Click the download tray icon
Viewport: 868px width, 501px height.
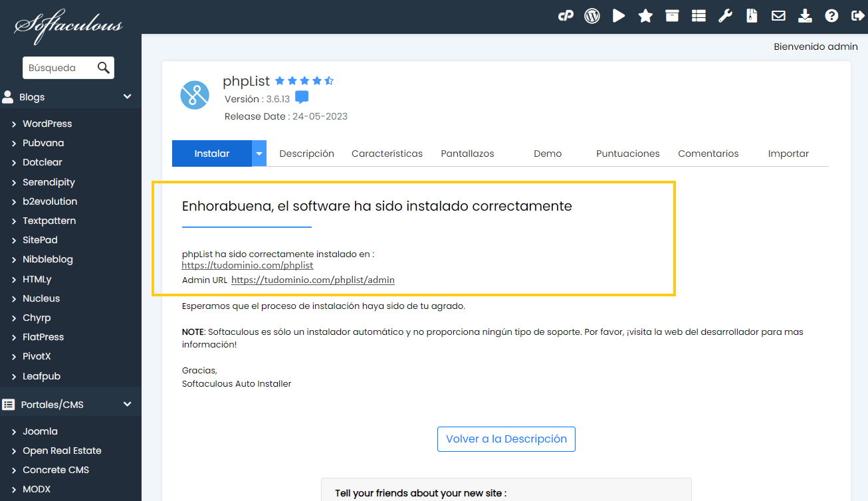pyautogui.click(x=805, y=16)
